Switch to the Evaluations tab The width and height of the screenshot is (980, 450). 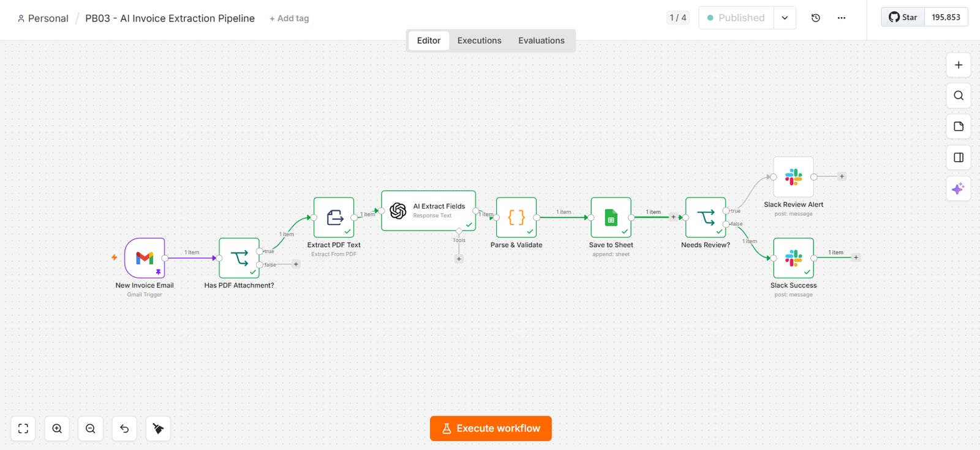pos(541,40)
